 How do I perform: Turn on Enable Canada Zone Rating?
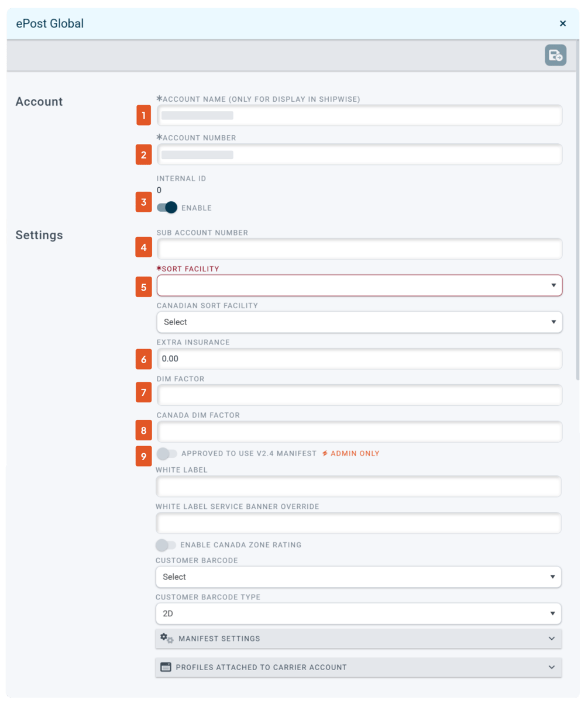[x=166, y=545]
